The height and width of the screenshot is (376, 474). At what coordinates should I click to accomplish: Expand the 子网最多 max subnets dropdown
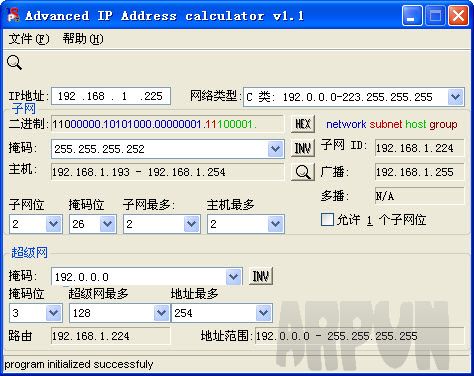coord(192,224)
